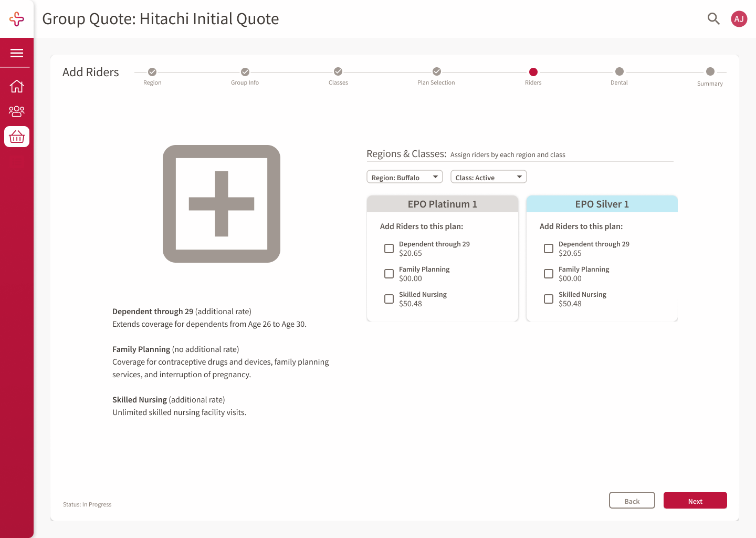Check Skilled Nursing for EPO Platinum 1
756x538 pixels.
click(389, 299)
